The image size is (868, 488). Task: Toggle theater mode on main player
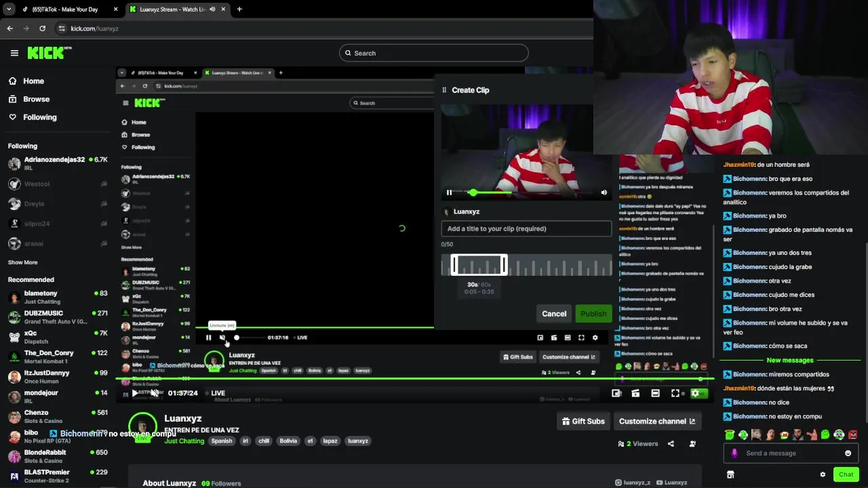[x=655, y=393]
